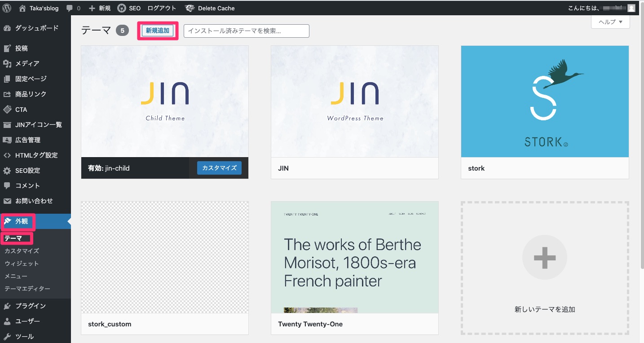The image size is (644, 343).
Task: Select the JIN Child Theme thumbnail
Action: (x=165, y=101)
